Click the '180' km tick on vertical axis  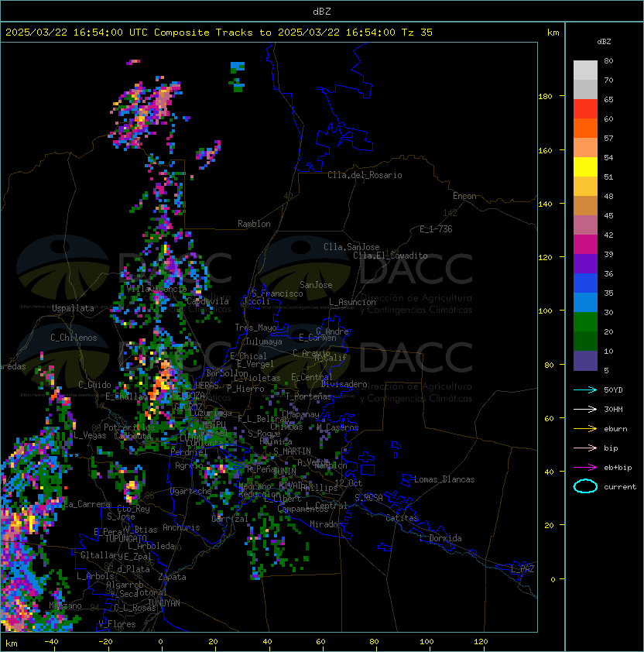(545, 97)
